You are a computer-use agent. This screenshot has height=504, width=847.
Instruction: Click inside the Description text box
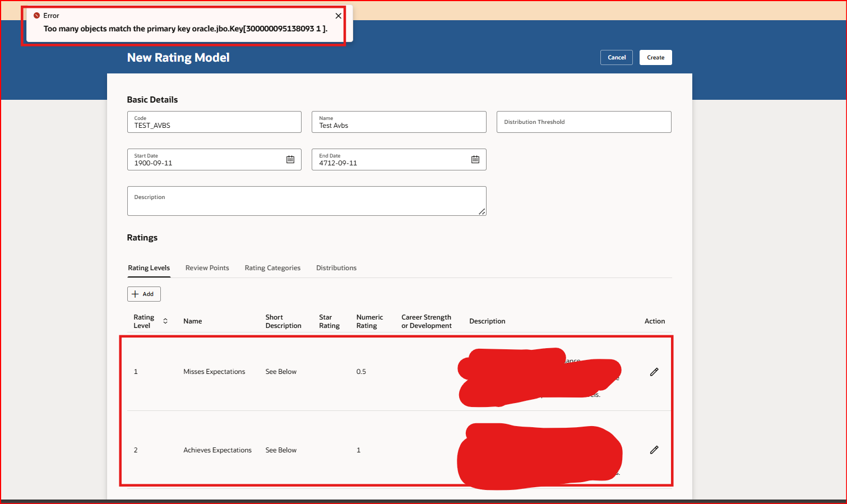click(306, 201)
